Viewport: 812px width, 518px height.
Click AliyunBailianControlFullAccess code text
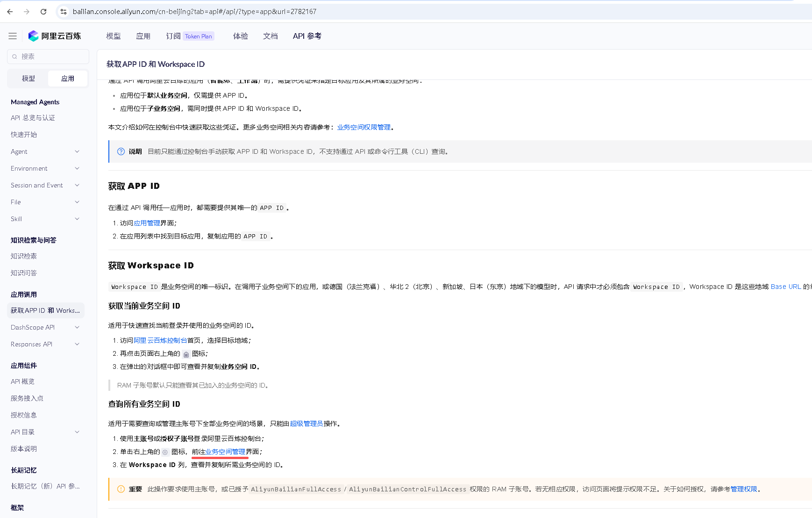(408, 489)
